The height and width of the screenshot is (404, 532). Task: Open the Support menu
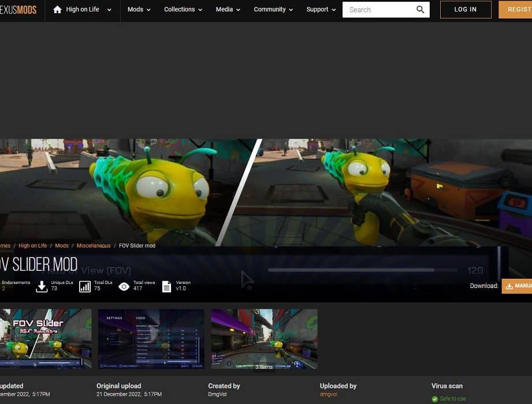click(321, 9)
